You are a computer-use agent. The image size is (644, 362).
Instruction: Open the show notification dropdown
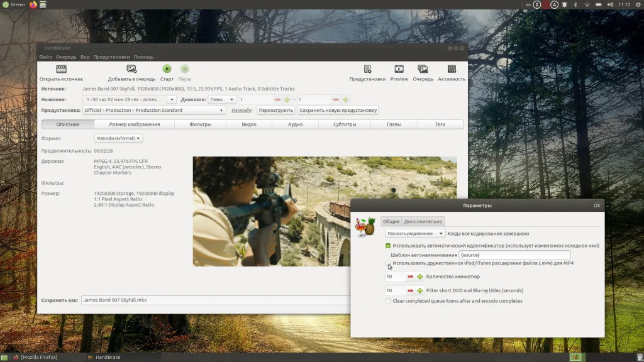tap(414, 233)
